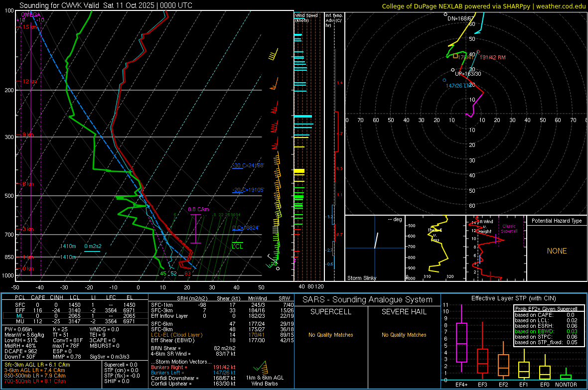Select the '12 km' height marker

click(30, 81)
